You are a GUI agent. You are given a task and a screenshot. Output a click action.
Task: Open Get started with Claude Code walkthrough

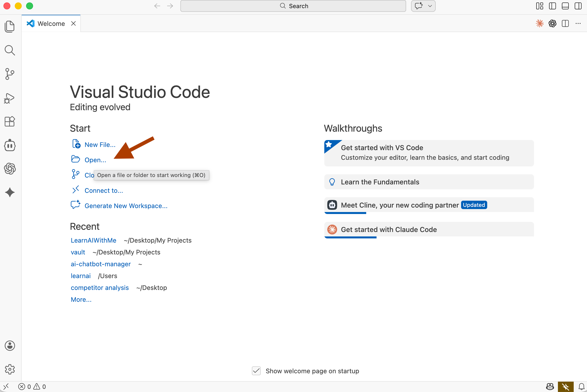(389, 230)
